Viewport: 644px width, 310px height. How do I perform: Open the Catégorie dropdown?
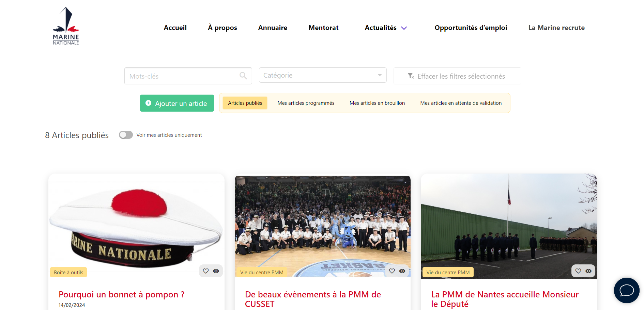click(x=323, y=75)
